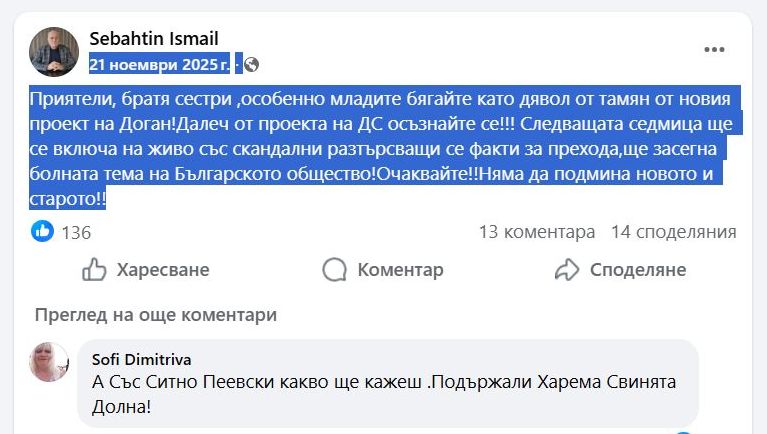Screen dimensions: 767x434
Task: Open the post date 21 ноември 2025 link
Action: click(160, 64)
